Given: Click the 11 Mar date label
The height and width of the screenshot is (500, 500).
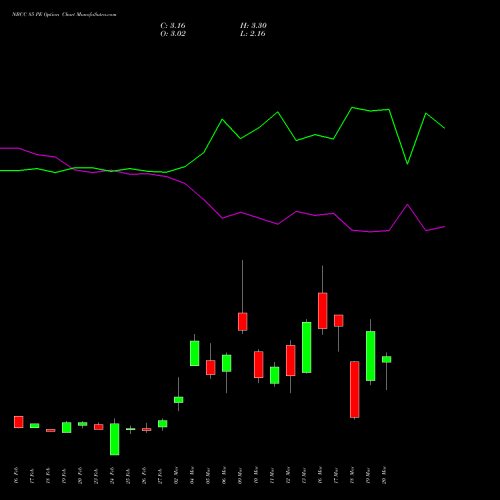Looking at the screenshot, I should pyautogui.click(x=272, y=475).
